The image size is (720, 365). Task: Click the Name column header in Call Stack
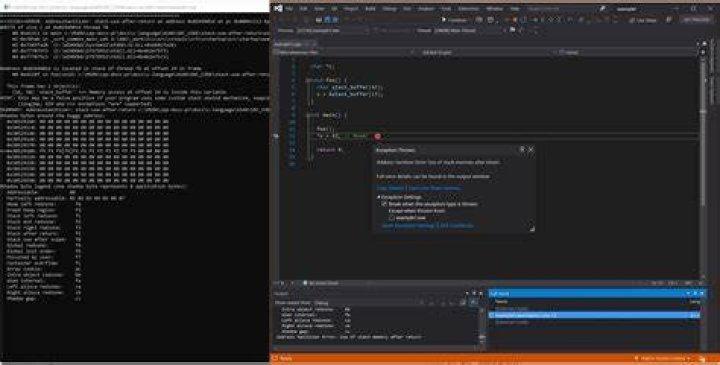[x=501, y=302]
